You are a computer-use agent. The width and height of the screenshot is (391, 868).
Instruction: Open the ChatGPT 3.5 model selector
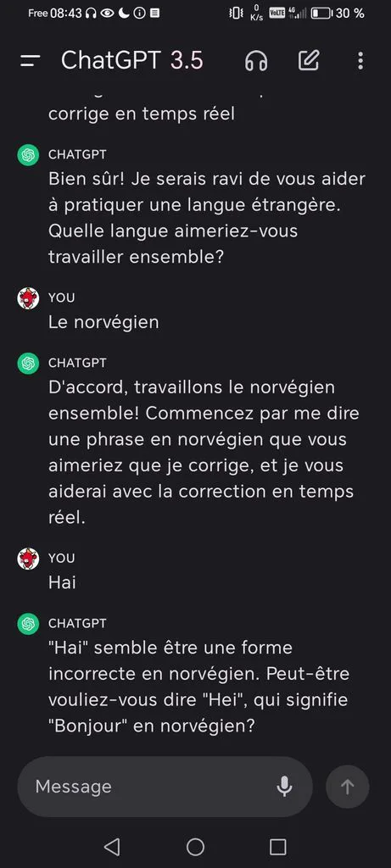coord(131,60)
